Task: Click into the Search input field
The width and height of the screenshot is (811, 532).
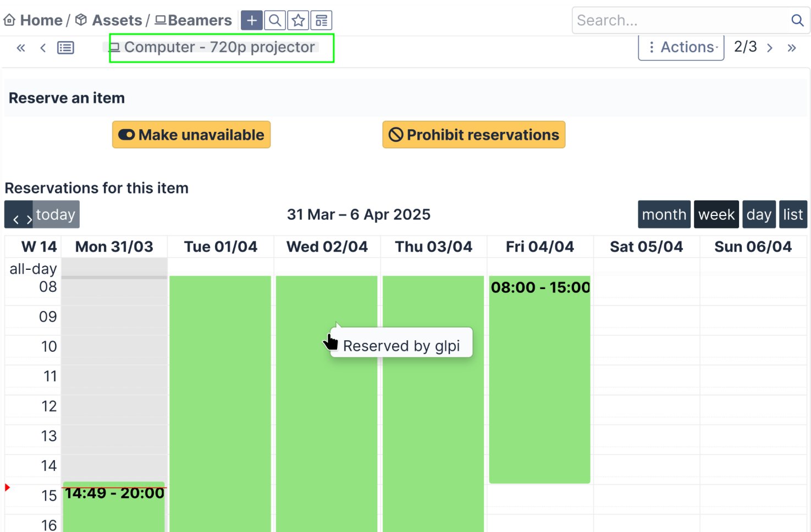Action: [x=679, y=20]
